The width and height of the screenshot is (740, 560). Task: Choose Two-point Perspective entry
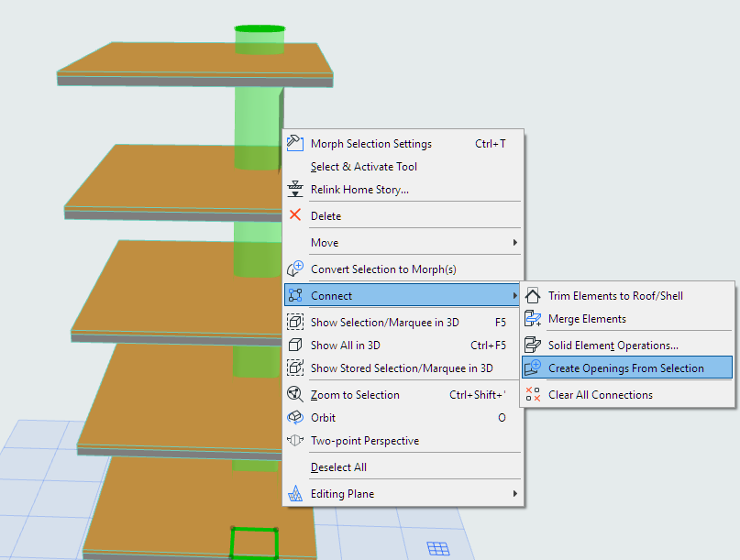(403, 440)
